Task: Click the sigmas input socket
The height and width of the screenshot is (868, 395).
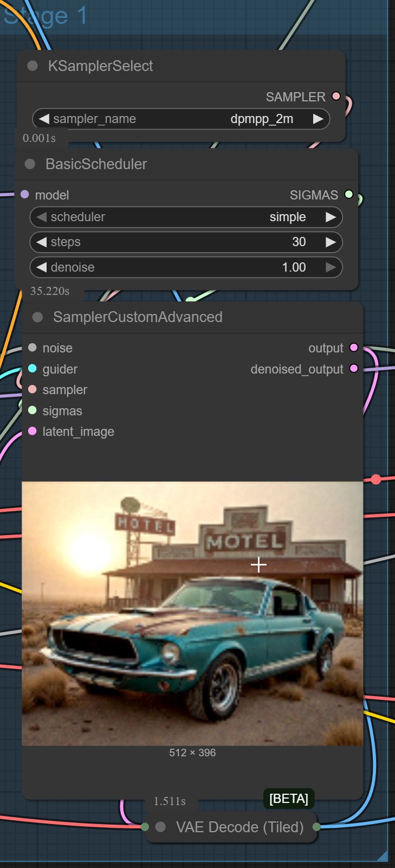Action: tap(32, 410)
